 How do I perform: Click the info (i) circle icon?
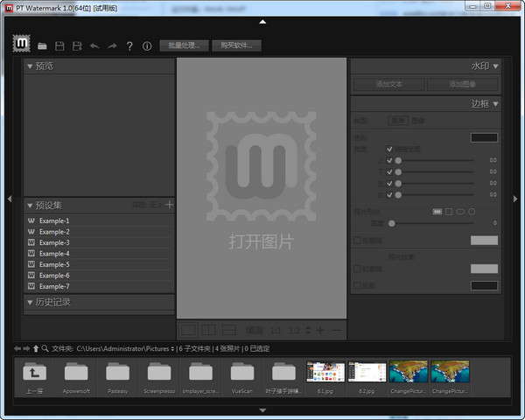click(x=147, y=45)
